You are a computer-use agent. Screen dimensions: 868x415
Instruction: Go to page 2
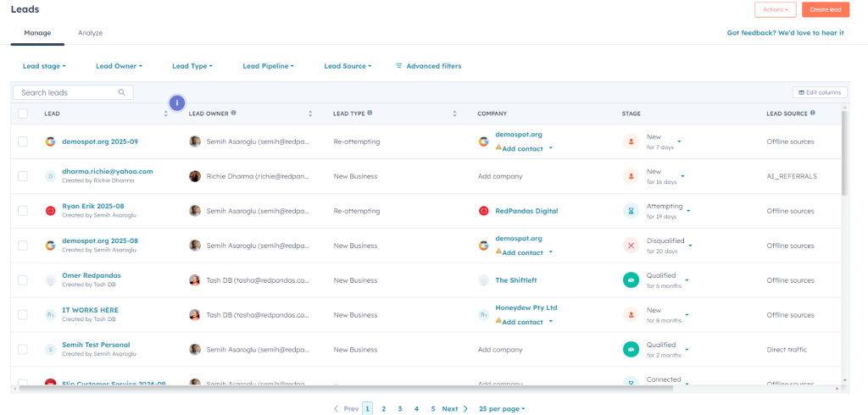[x=383, y=409]
